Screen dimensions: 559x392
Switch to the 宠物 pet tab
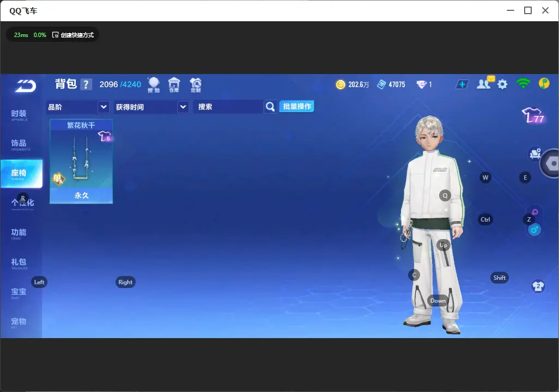(19, 322)
